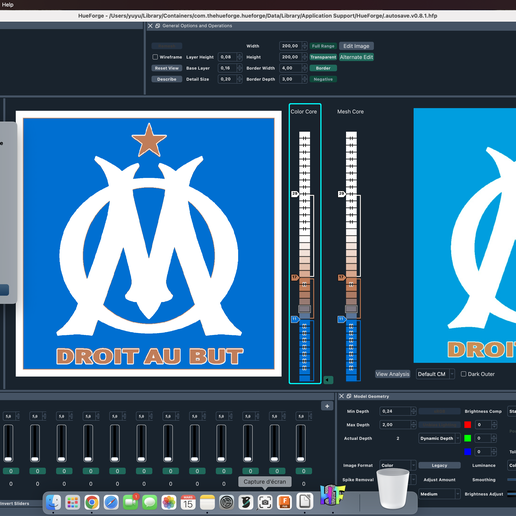Click the small green arrow beside Color Core

(328, 380)
